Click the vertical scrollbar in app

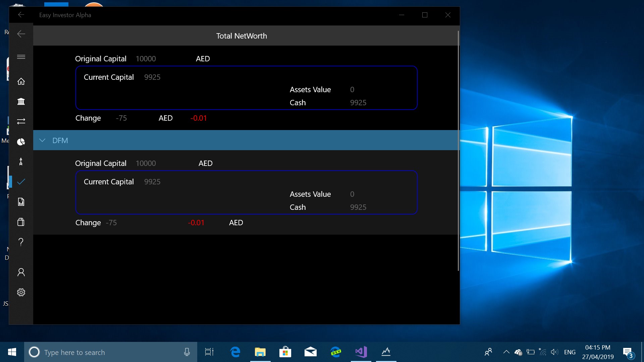[x=458, y=151]
